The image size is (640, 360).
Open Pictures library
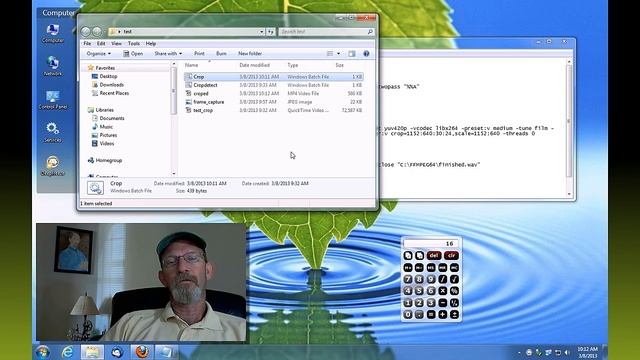pyautogui.click(x=108, y=135)
